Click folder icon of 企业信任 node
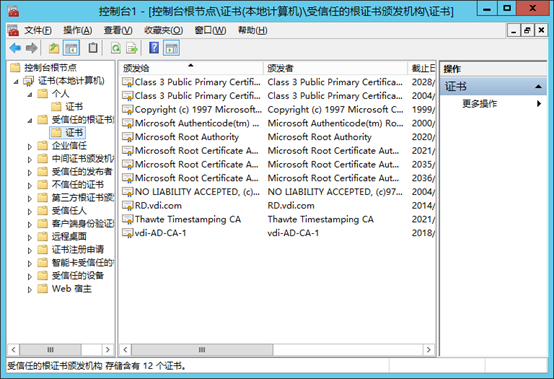Viewport: 554px width, 379px height. [x=42, y=146]
